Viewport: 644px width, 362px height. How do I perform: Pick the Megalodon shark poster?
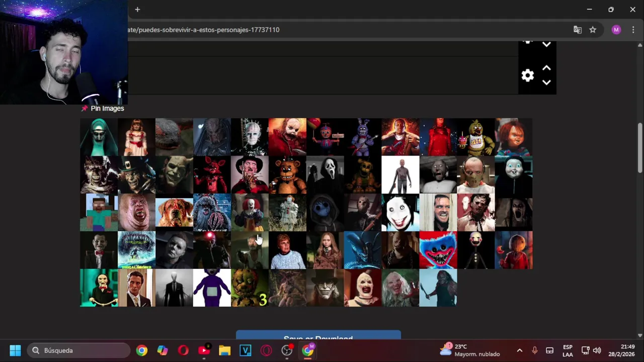click(136, 250)
